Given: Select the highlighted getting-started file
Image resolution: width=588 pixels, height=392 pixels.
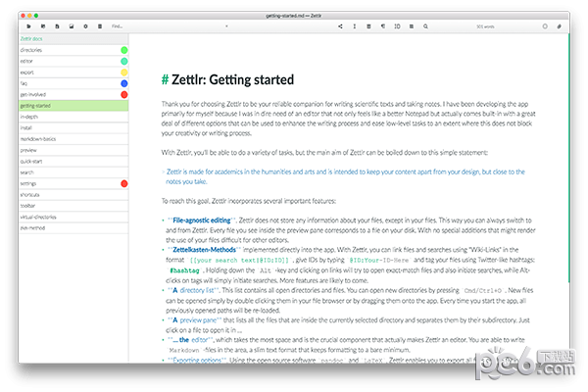Looking at the screenshot, I should pyautogui.click(x=73, y=106).
